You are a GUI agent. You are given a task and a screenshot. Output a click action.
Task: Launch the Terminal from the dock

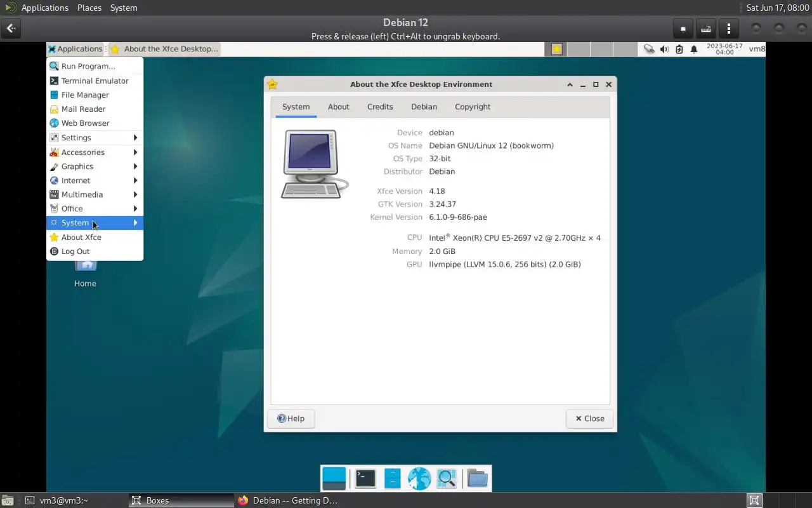coord(365,479)
